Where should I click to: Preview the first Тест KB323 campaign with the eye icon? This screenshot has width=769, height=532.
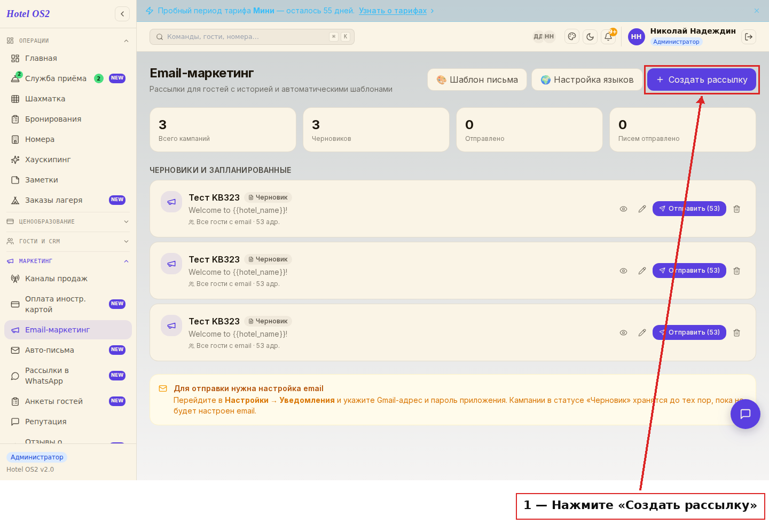623,209
